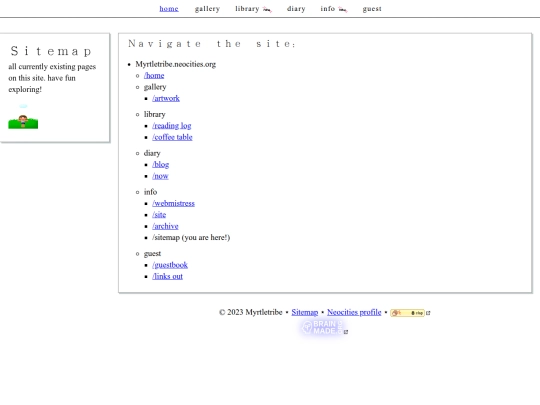Select the '/sitemap (you are here!)' text

click(191, 238)
